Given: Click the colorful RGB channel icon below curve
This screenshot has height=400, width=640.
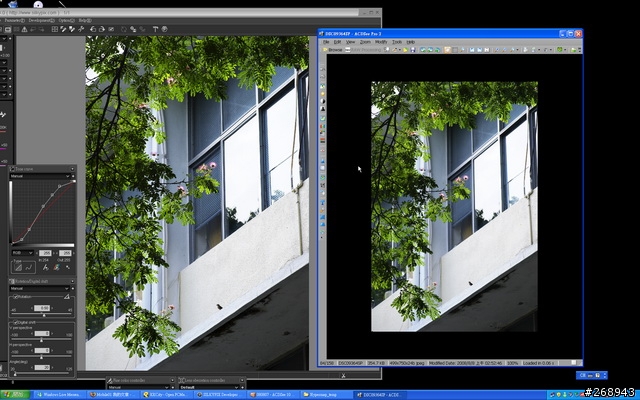Looking at the screenshot, I should [x=56, y=268].
